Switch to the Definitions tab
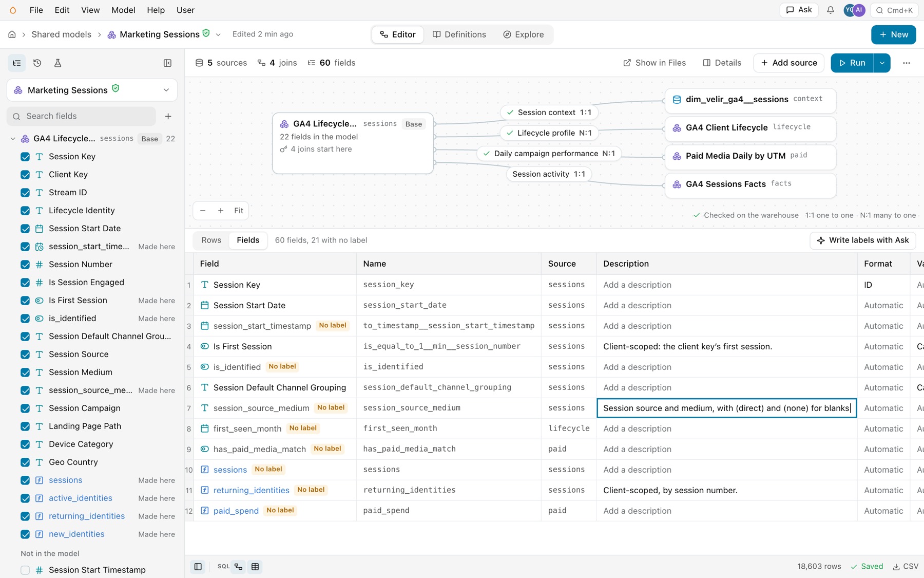The width and height of the screenshot is (924, 578). (459, 34)
